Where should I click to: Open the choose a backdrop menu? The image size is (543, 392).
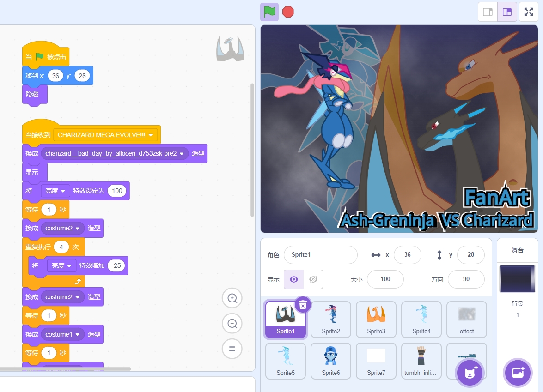click(x=518, y=372)
